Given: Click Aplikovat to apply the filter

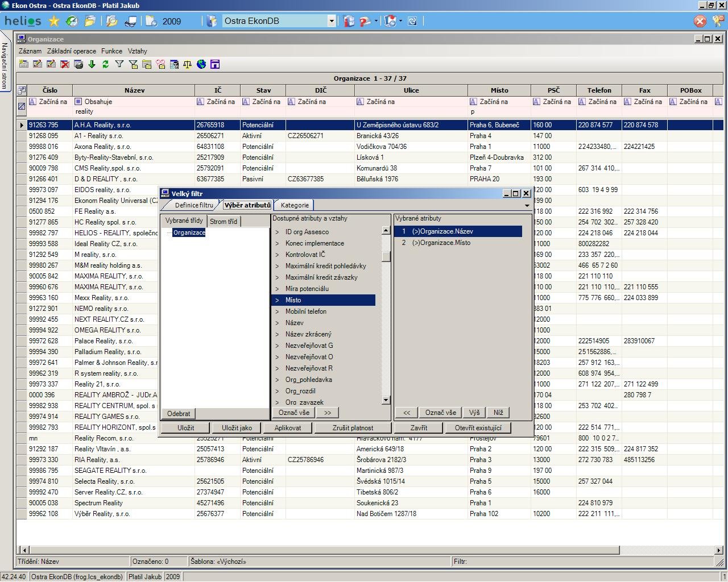Looking at the screenshot, I should (288, 428).
